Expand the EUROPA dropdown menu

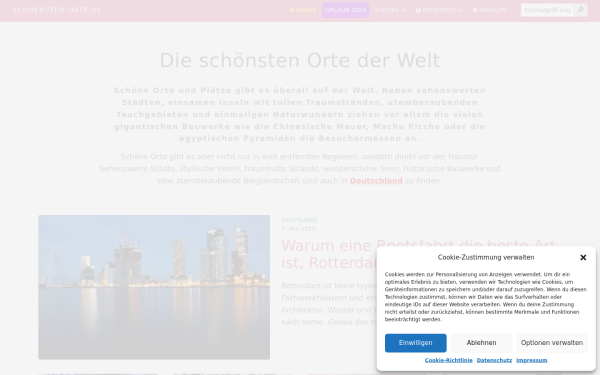tap(390, 10)
